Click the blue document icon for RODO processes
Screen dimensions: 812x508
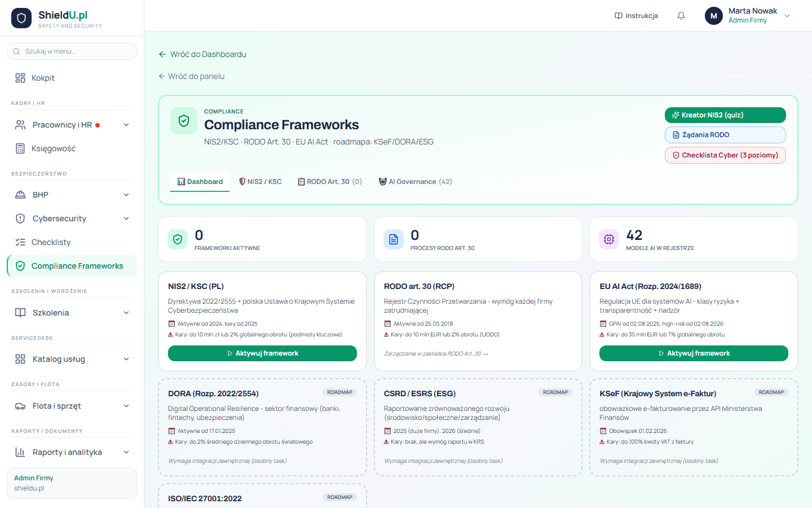pyautogui.click(x=394, y=239)
